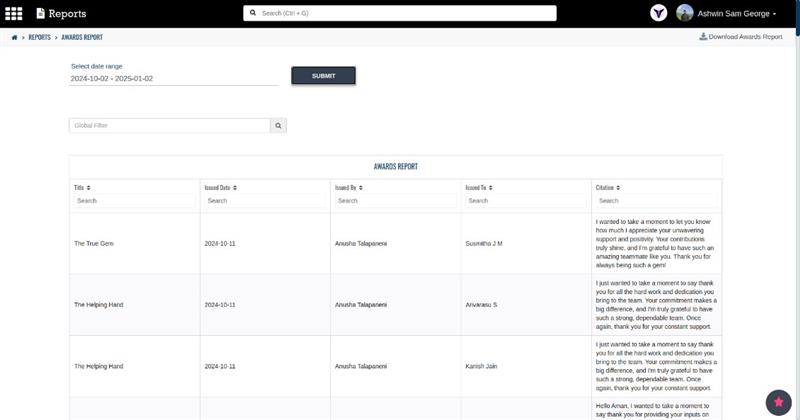Click the Download Awards Report link
Viewport: 800px width, 420px height.
pyautogui.click(x=740, y=37)
